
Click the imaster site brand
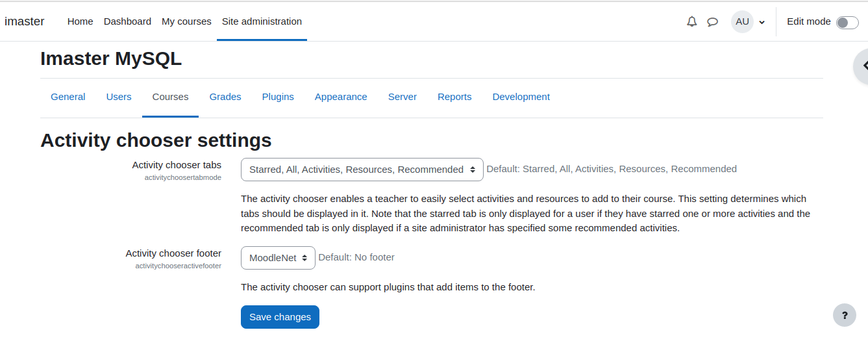[25, 21]
